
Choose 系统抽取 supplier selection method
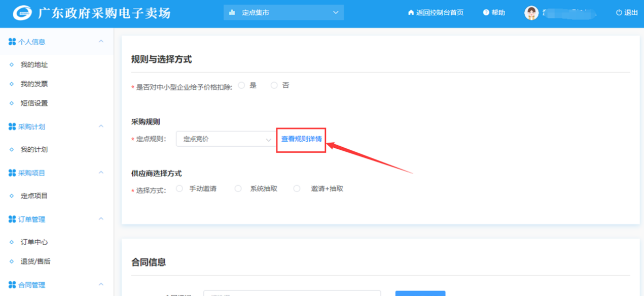point(238,188)
